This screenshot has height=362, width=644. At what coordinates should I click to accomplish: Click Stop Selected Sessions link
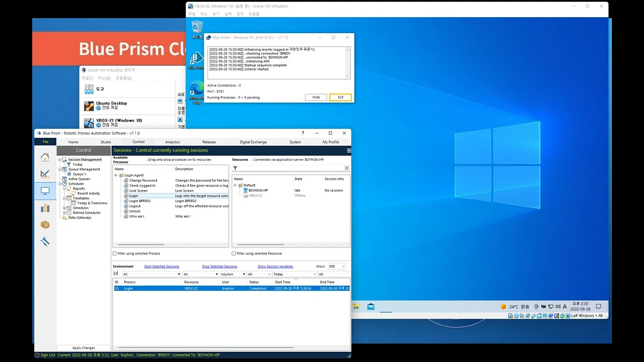[x=219, y=266]
